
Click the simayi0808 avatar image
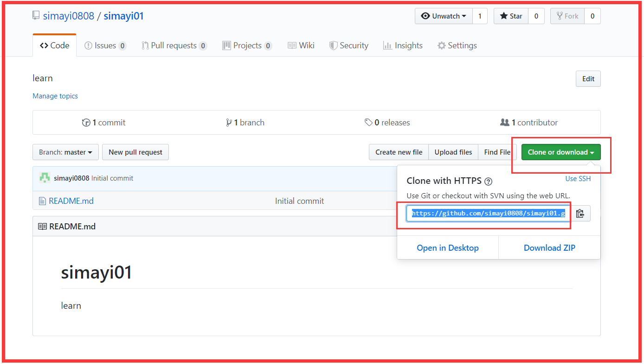(45, 178)
